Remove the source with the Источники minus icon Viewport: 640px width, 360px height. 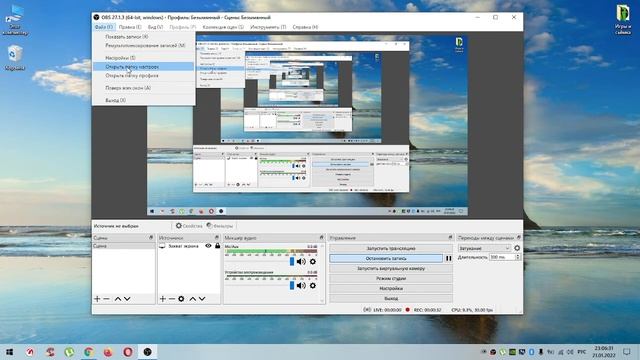click(x=172, y=299)
